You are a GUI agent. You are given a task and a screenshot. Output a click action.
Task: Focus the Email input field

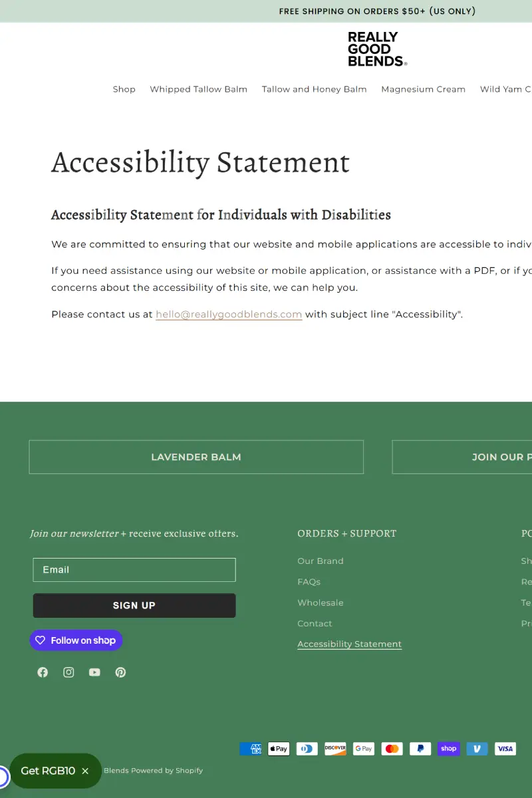coord(134,570)
